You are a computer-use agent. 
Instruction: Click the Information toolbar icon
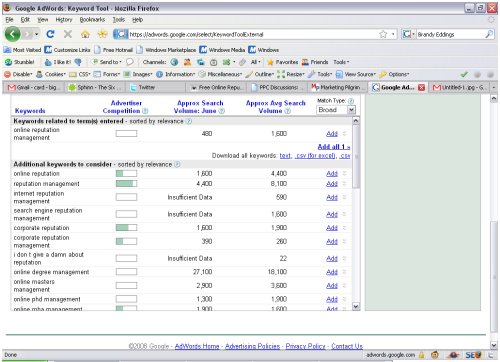[159, 74]
